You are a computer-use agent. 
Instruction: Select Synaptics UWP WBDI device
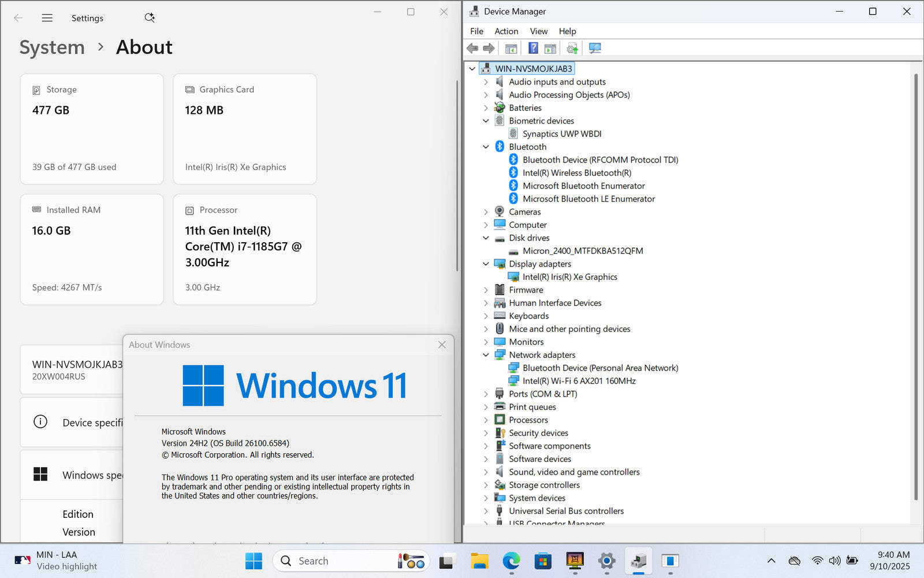562,134
